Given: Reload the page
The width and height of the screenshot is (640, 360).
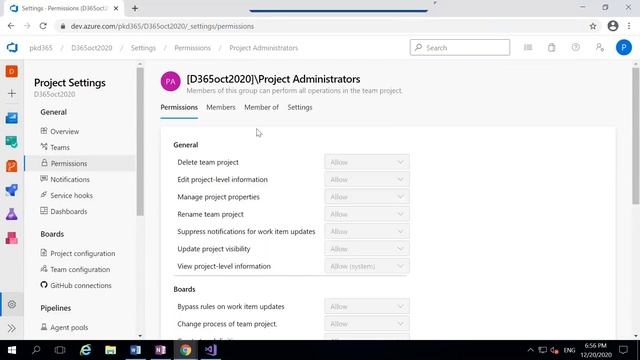Looking at the screenshot, I should click(43, 26).
